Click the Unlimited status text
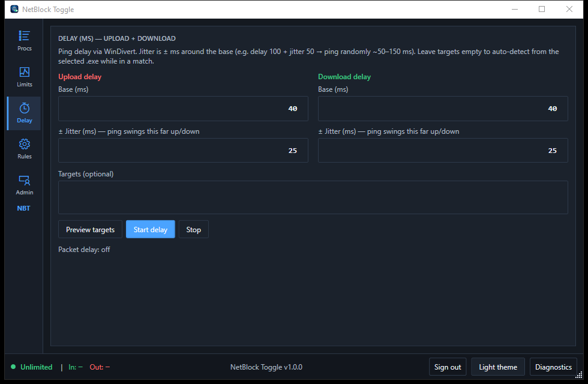 37,367
